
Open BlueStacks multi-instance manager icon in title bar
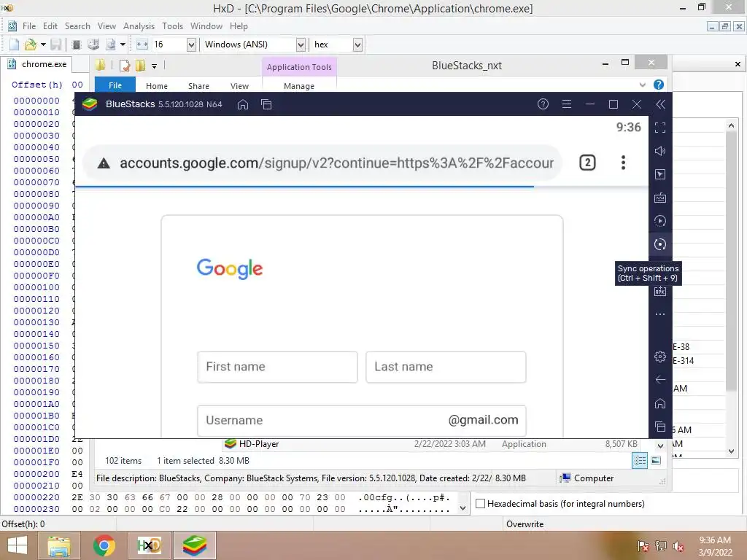tap(266, 104)
